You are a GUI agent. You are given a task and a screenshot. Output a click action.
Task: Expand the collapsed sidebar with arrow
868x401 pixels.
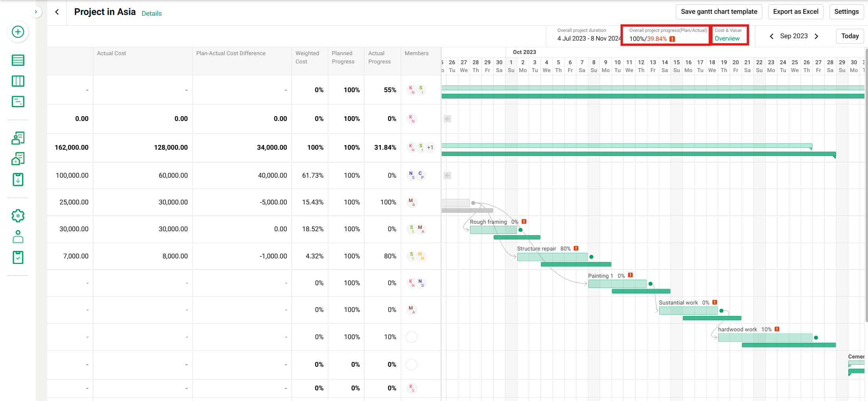36,12
